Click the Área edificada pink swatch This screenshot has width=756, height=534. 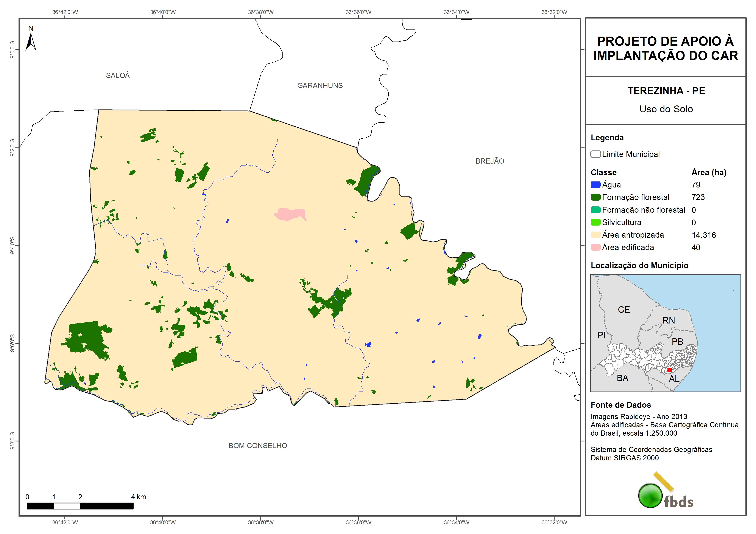coord(595,248)
